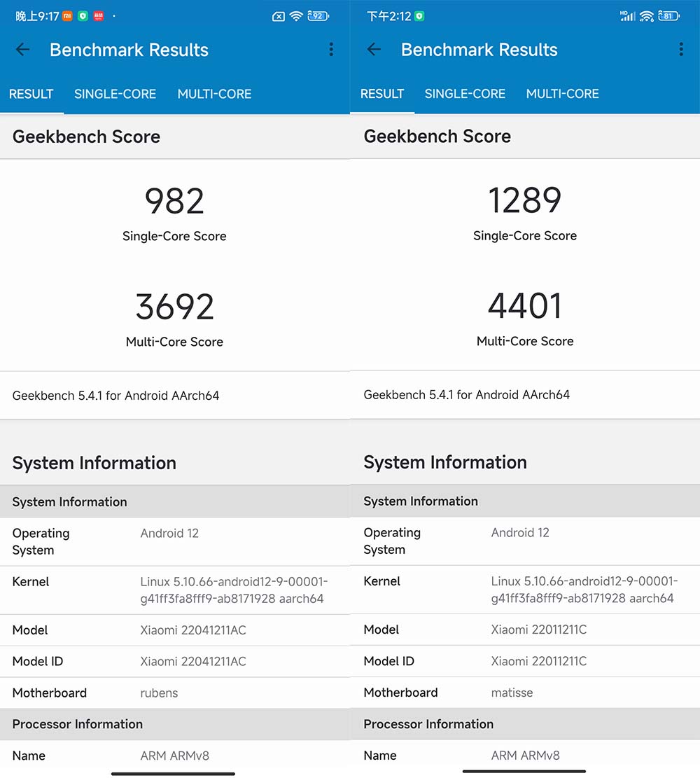Tap the Geekbench 5.4.1 version text on the right screen
Screen dimensions: 700x778
tap(467, 395)
